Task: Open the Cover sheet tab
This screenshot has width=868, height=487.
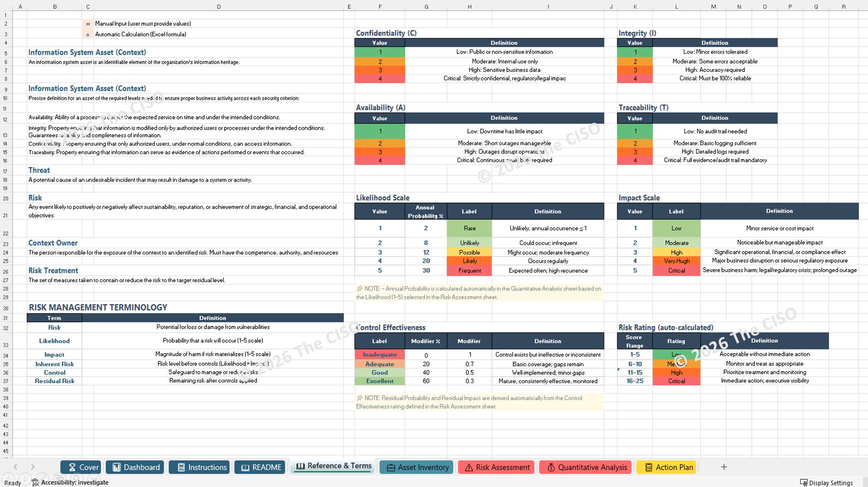Action: point(81,467)
